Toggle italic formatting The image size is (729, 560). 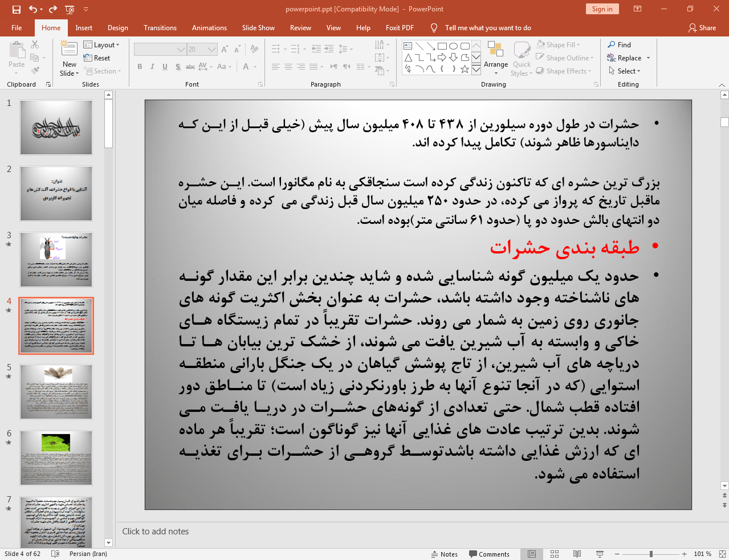click(152, 67)
